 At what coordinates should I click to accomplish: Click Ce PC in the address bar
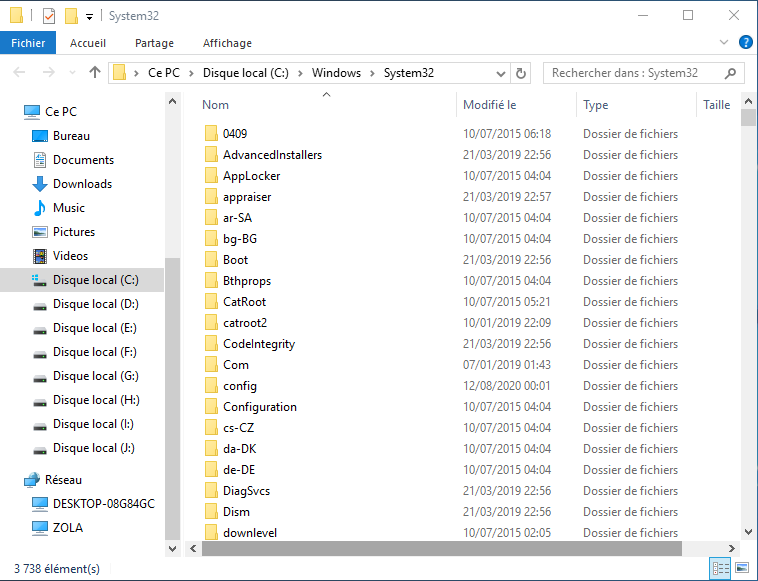click(163, 73)
